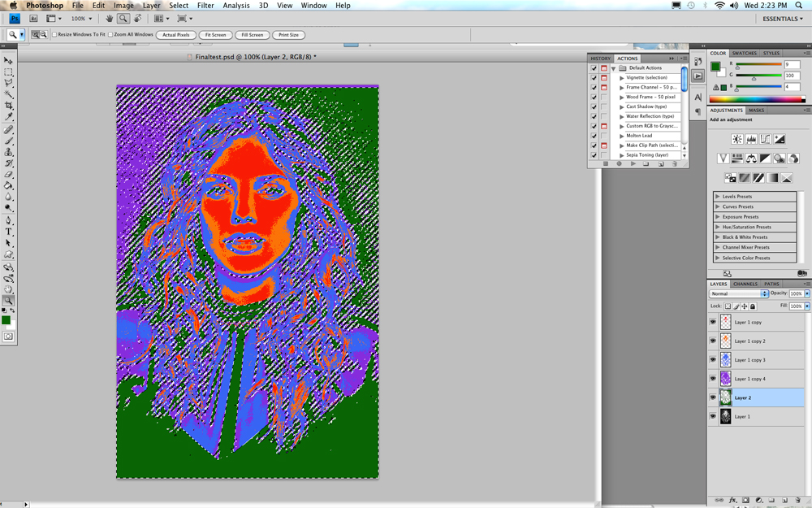Toggle dialog control for Cast Shadow action
The width and height of the screenshot is (812, 508).
(x=604, y=106)
